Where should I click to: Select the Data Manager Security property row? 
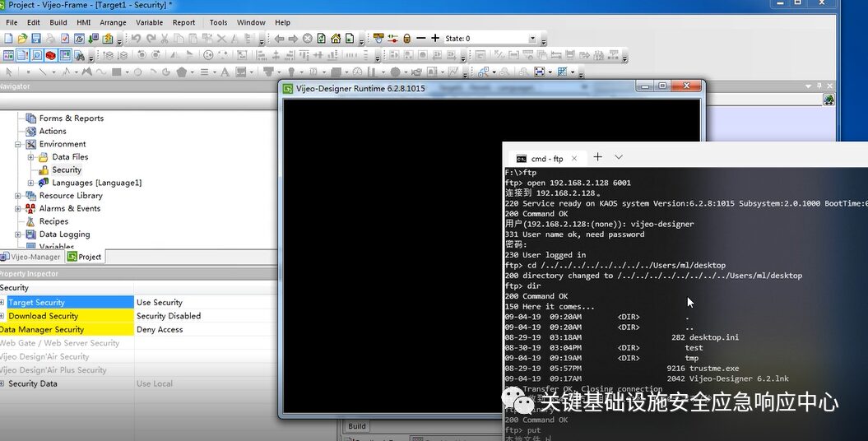pos(67,329)
